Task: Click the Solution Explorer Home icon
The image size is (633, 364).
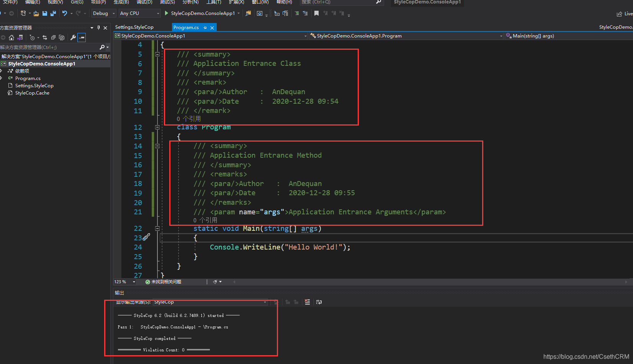Action: click(x=11, y=38)
